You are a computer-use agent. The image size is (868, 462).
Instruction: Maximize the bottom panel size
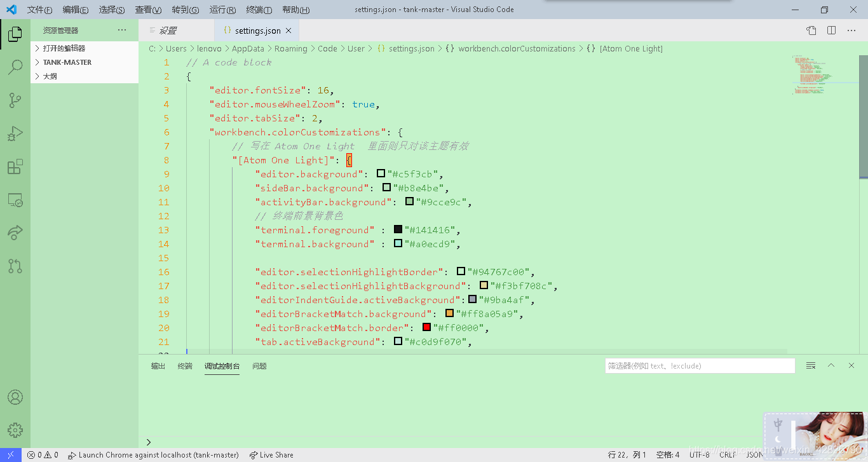[x=831, y=365]
